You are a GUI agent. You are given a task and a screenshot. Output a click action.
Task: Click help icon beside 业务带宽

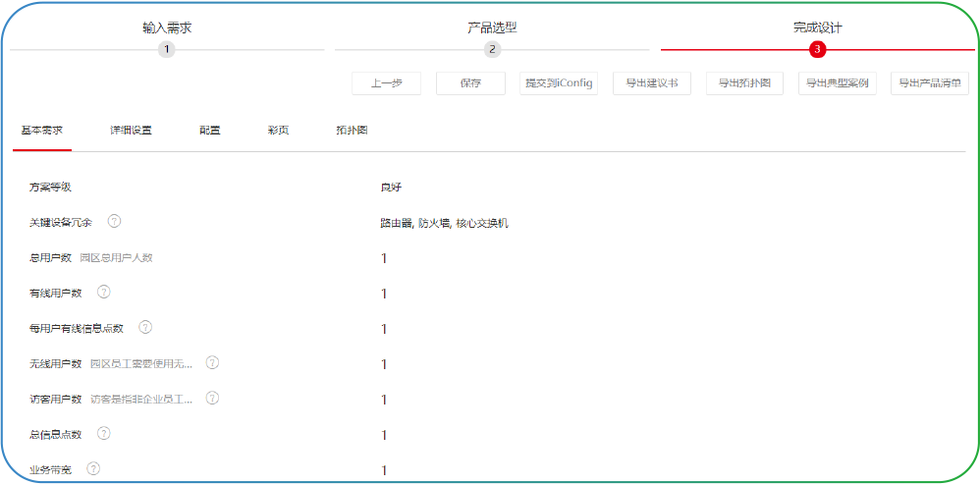coord(93,468)
